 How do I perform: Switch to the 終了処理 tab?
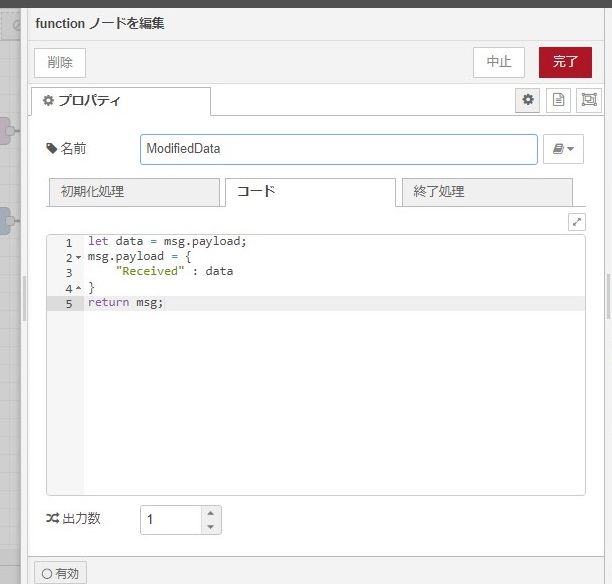coord(487,192)
